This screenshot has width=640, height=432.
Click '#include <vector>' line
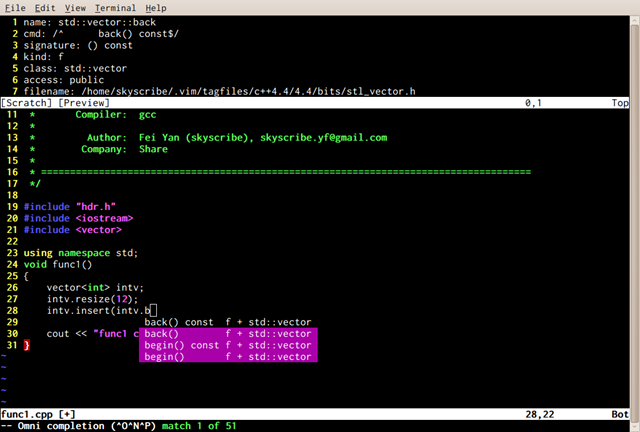tap(72, 229)
